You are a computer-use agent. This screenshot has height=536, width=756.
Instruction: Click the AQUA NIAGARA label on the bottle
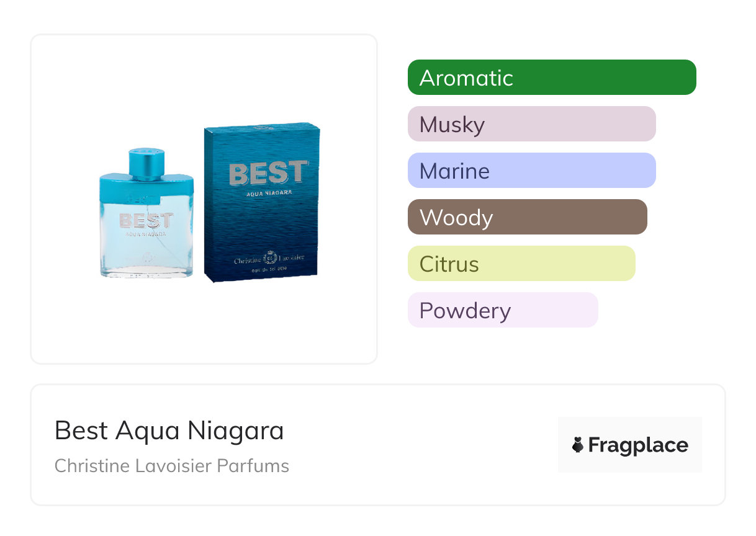point(145,234)
